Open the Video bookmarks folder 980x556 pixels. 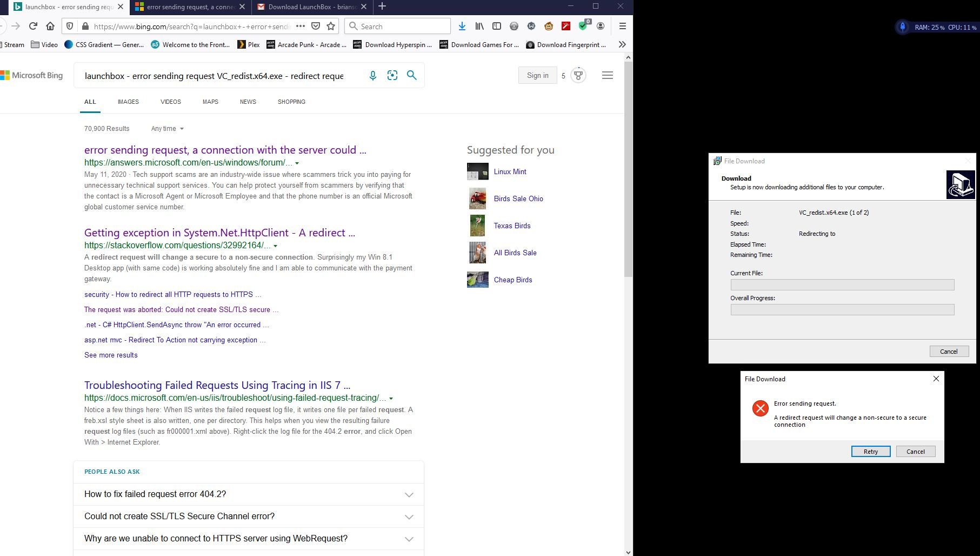(x=44, y=44)
